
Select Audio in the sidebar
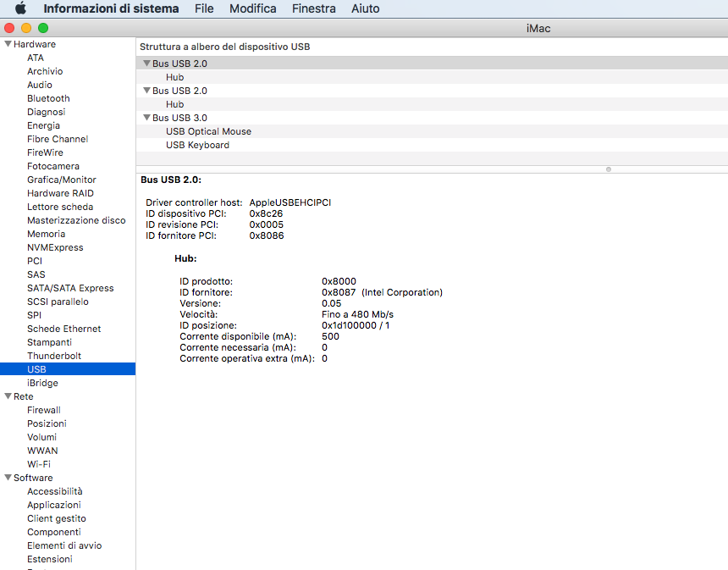click(40, 85)
